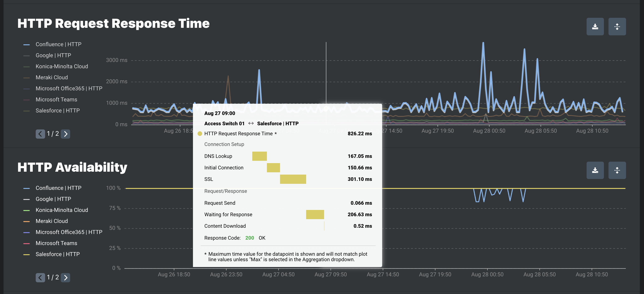Download the HTTP Availability chart data
The height and width of the screenshot is (294, 644).
pyautogui.click(x=595, y=170)
